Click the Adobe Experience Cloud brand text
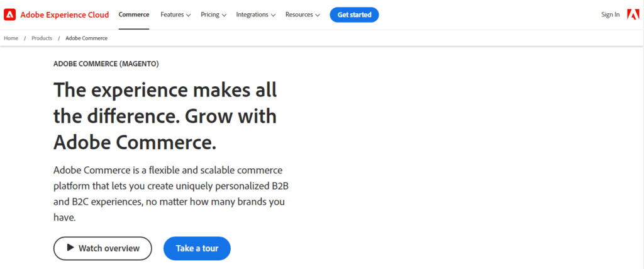The image size is (644, 269). tap(65, 15)
